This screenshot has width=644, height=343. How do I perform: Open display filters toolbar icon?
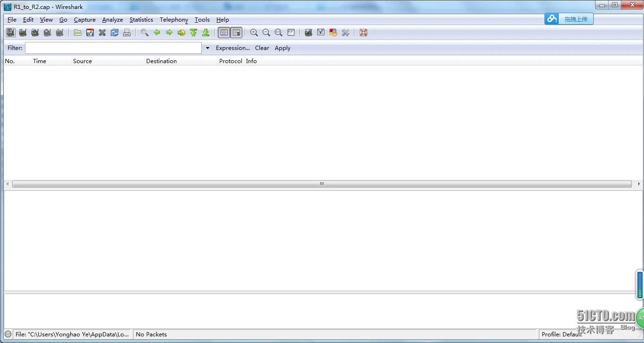coord(321,33)
